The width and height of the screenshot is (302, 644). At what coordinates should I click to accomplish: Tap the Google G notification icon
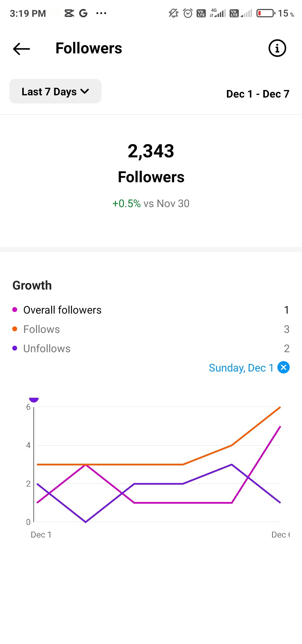[83, 13]
